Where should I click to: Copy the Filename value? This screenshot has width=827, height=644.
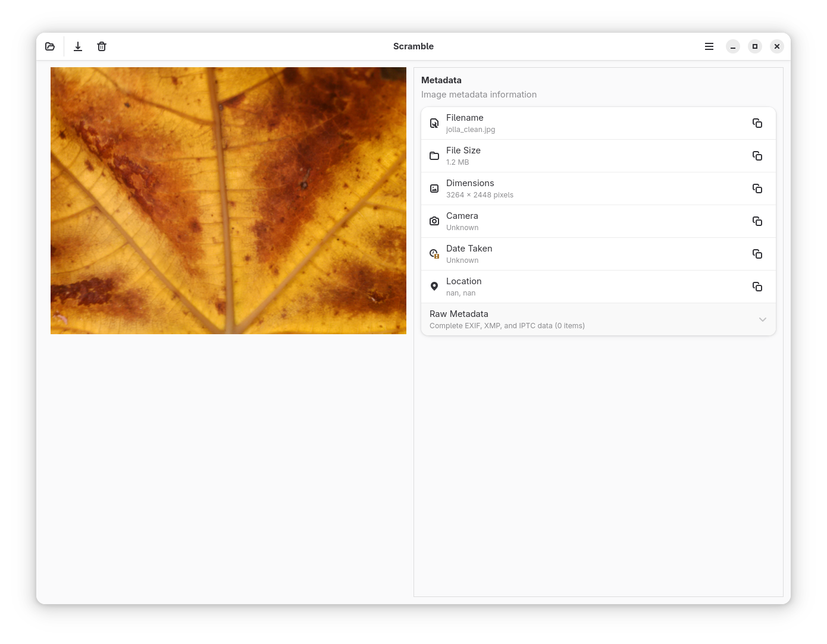pos(757,123)
